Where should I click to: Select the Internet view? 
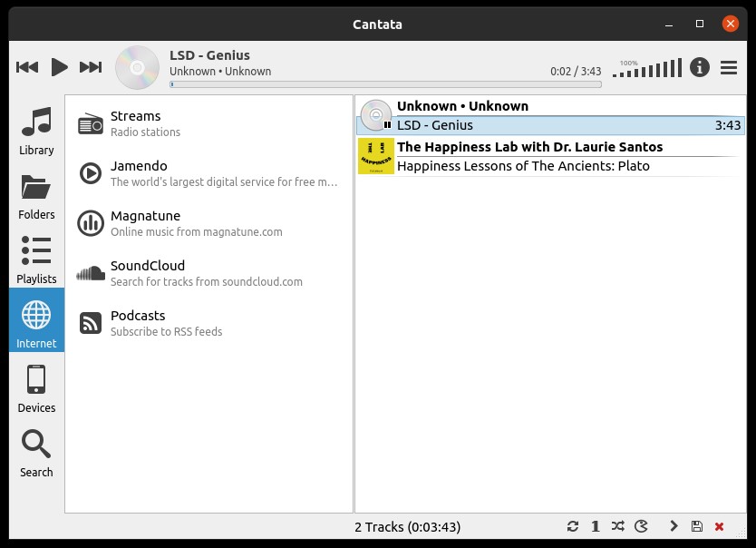36,320
